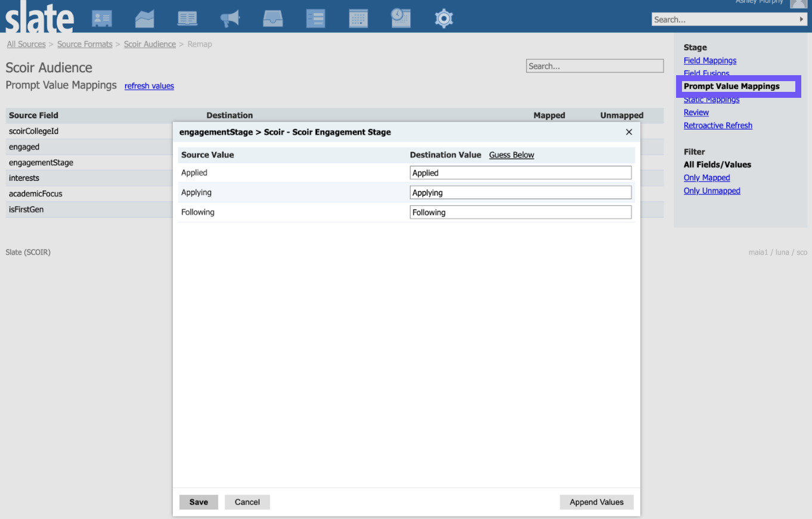The height and width of the screenshot is (519, 812).
Task: Open the Scheduler calendar icon
Action: [358, 18]
